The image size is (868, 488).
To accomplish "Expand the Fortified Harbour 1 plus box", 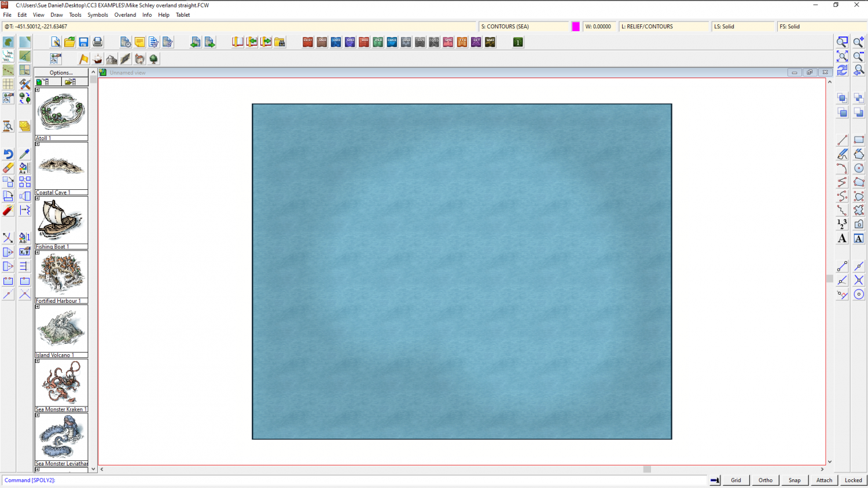I will [x=38, y=252].
